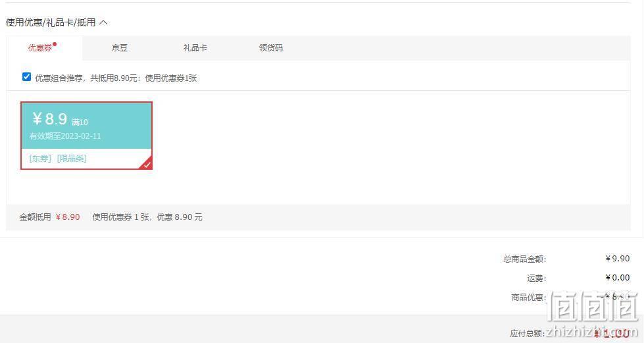
Task: Click the 运费 ¥0.00 value
Action: pos(617,278)
